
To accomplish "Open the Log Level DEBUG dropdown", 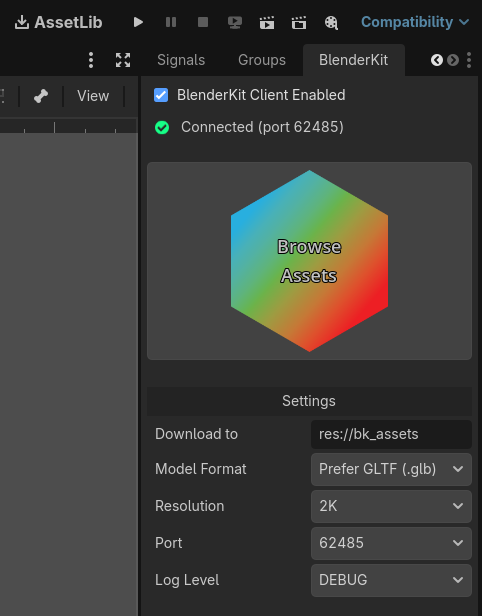I will [x=391, y=580].
